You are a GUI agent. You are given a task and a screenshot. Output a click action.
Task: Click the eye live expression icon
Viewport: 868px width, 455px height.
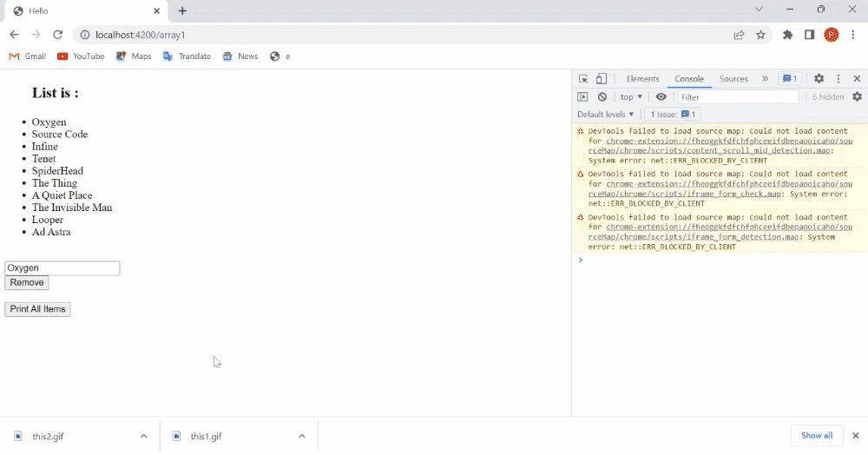coord(661,97)
